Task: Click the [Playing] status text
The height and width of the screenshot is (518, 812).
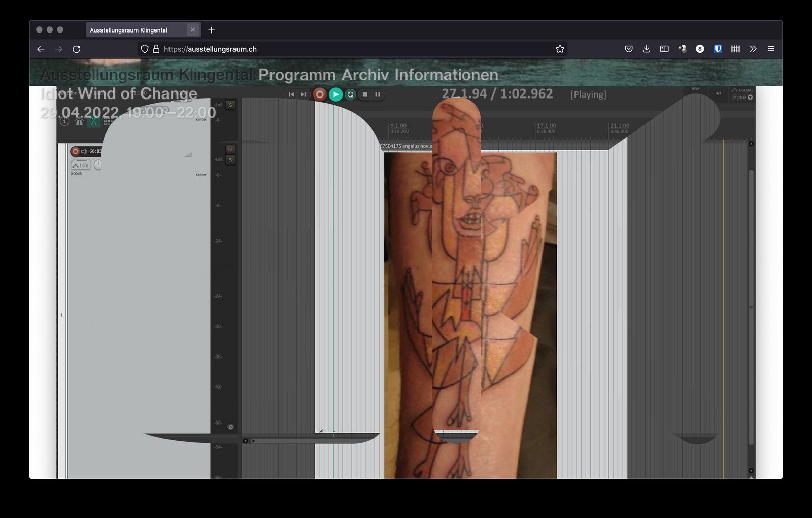Action: pyautogui.click(x=588, y=94)
